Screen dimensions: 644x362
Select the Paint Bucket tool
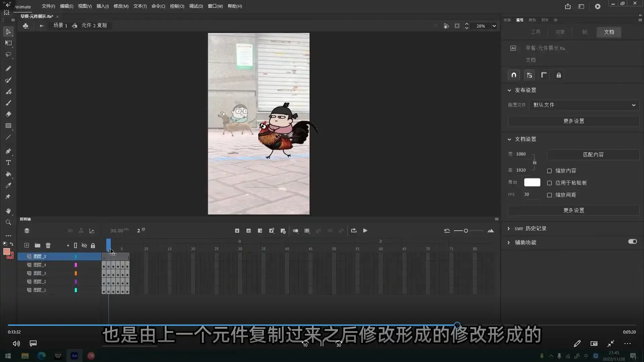tap(8, 174)
